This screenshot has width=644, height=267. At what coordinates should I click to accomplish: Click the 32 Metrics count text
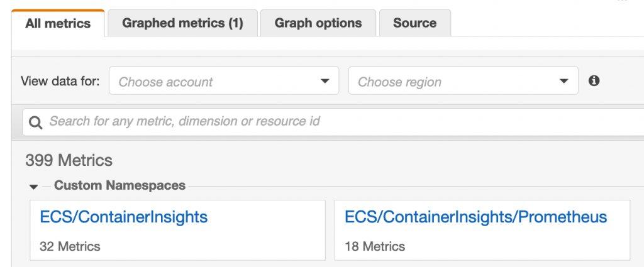70,246
